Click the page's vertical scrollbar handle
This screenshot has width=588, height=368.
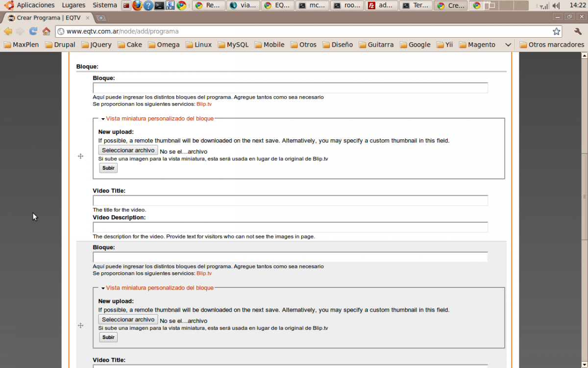(x=584, y=197)
